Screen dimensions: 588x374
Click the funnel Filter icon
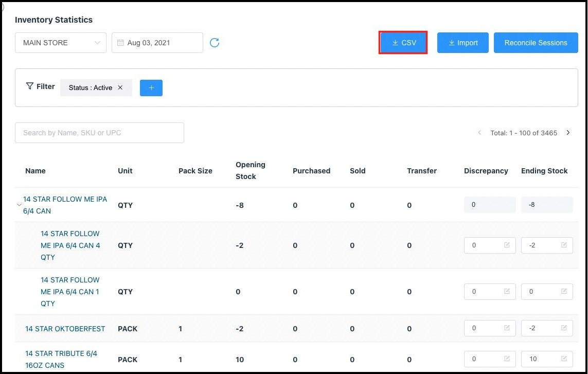(30, 86)
